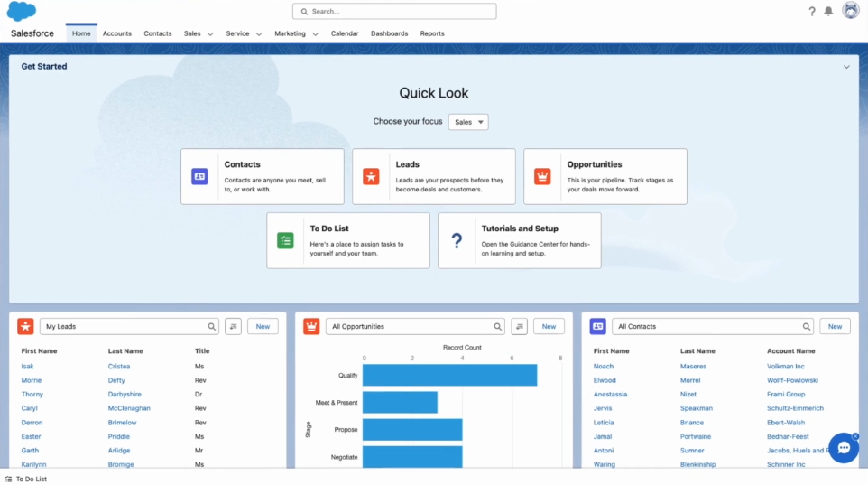Click New button in All Opportunities panel

(549, 326)
